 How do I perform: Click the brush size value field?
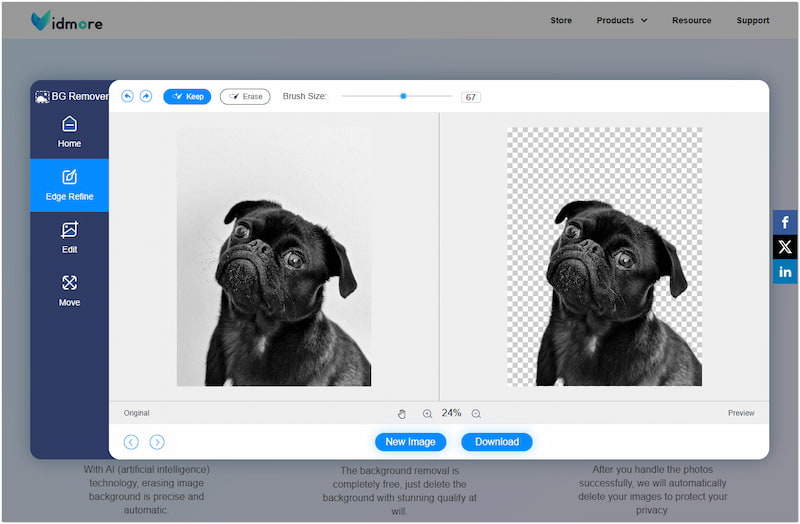pyautogui.click(x=470, y=97)
